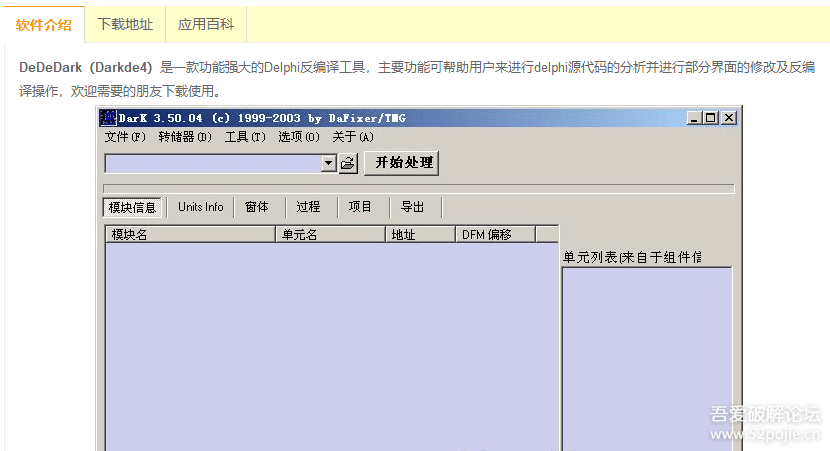830x451 pixels.
Task: Click the 地址 column header
Action: pos(420,234)
